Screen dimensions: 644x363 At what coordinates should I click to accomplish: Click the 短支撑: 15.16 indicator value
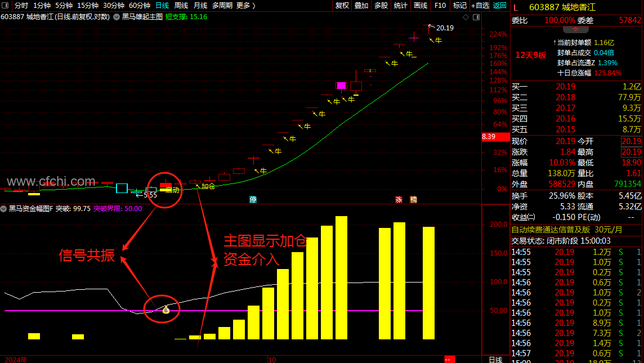(186, 17)
